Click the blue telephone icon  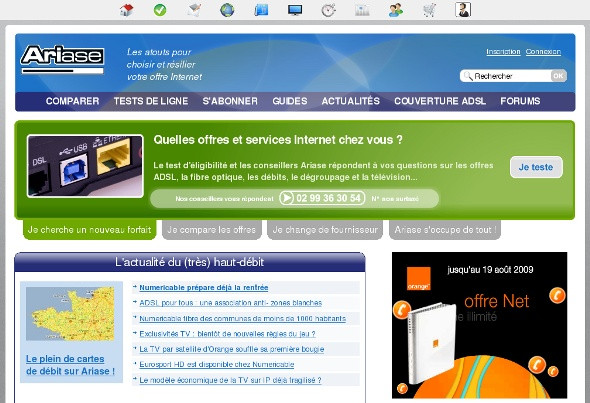click(x=261, y=10)
